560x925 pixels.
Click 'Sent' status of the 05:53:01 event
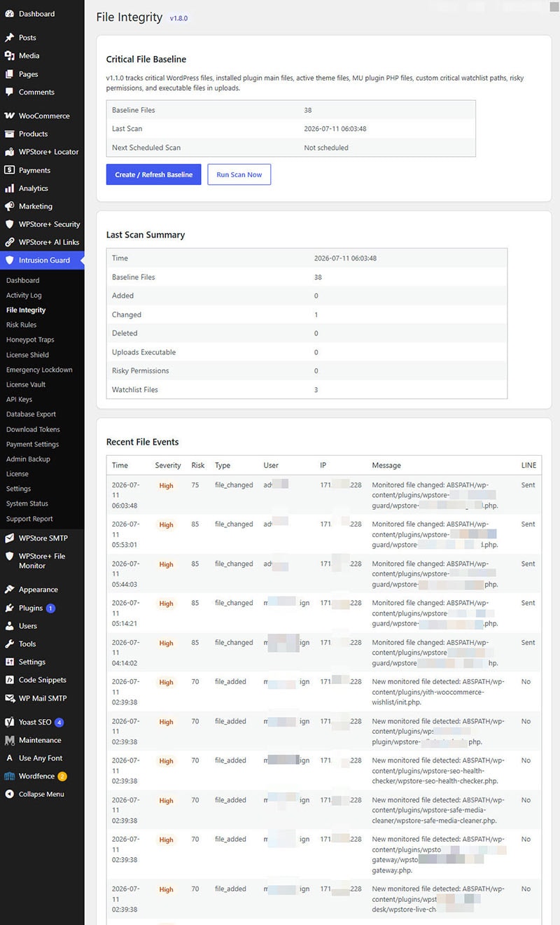coord(528,524)
